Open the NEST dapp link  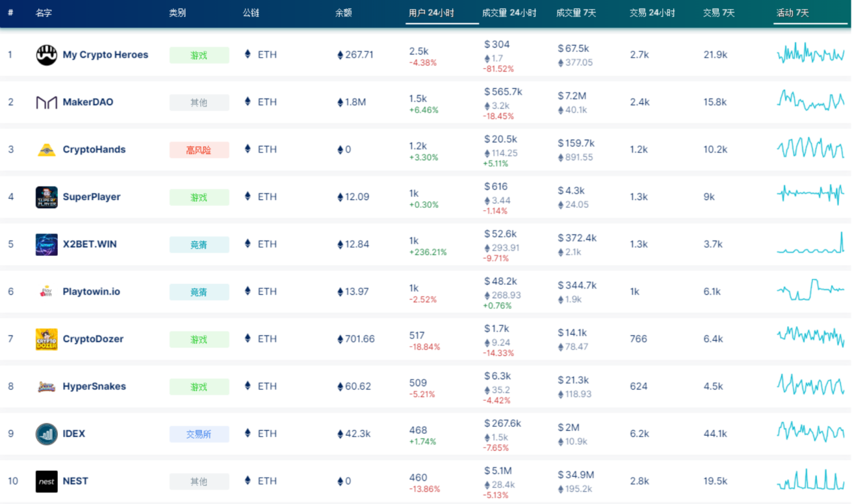point(75,481)
